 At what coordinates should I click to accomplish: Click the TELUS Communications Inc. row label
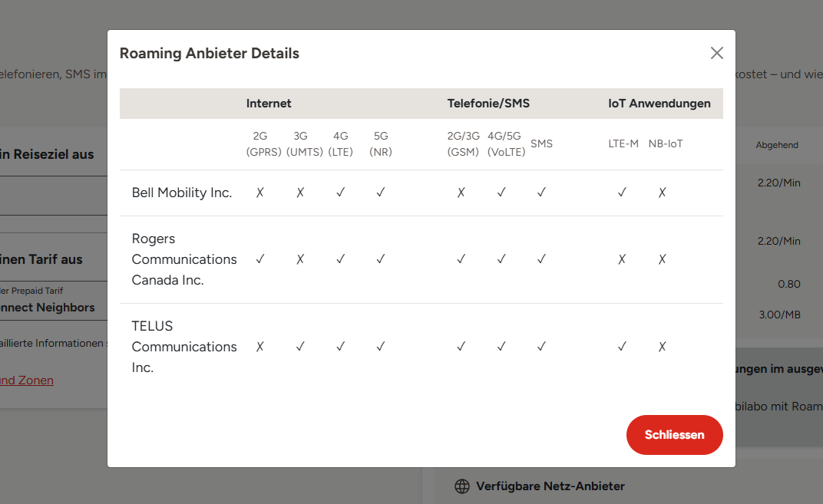coord(184,347)
